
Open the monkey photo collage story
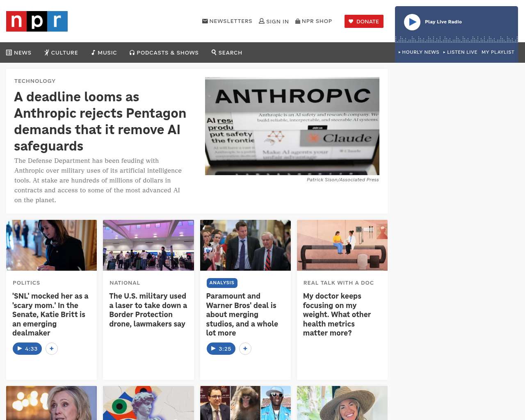tap(245, 403)
